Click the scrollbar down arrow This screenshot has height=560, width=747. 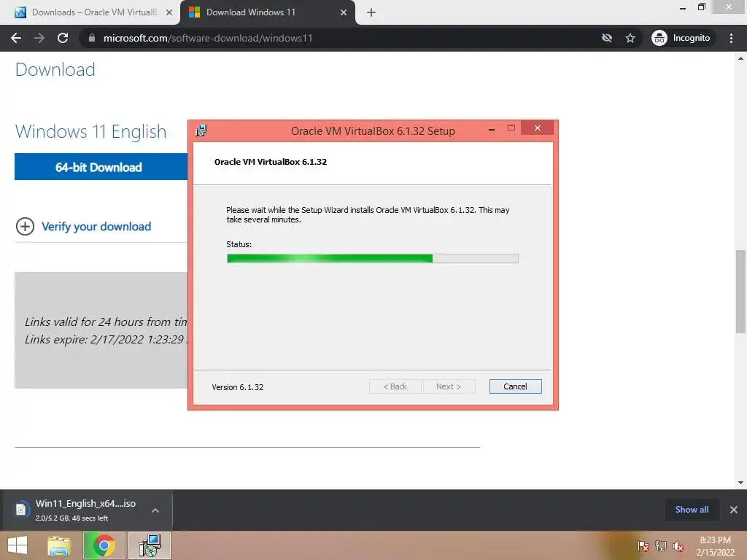[740, 483]
